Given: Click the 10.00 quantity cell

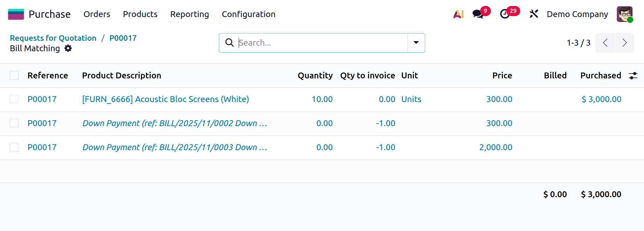Looking at the screenshot, I should coord(322,99).
